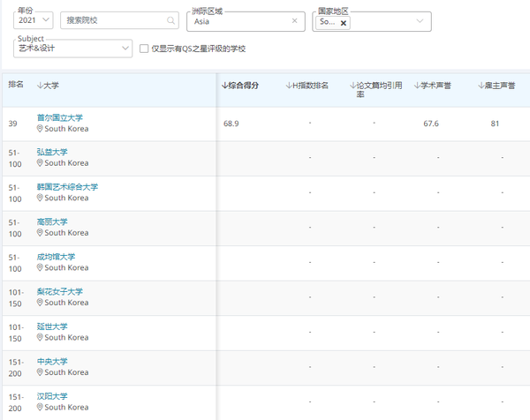Click the sort arrow beside H指数排名
The width and height of the screenshot is (530, 420).
(289, 86)
